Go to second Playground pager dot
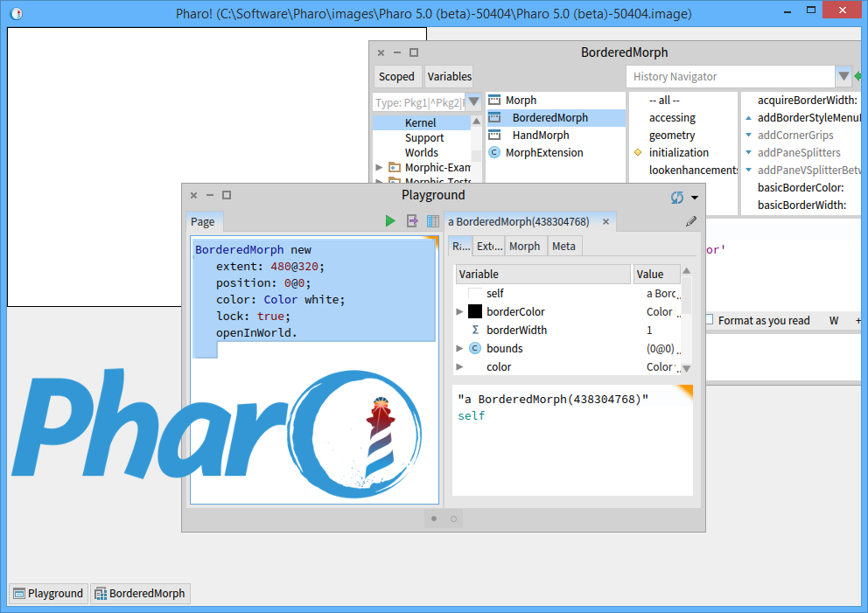 [453, 519]
